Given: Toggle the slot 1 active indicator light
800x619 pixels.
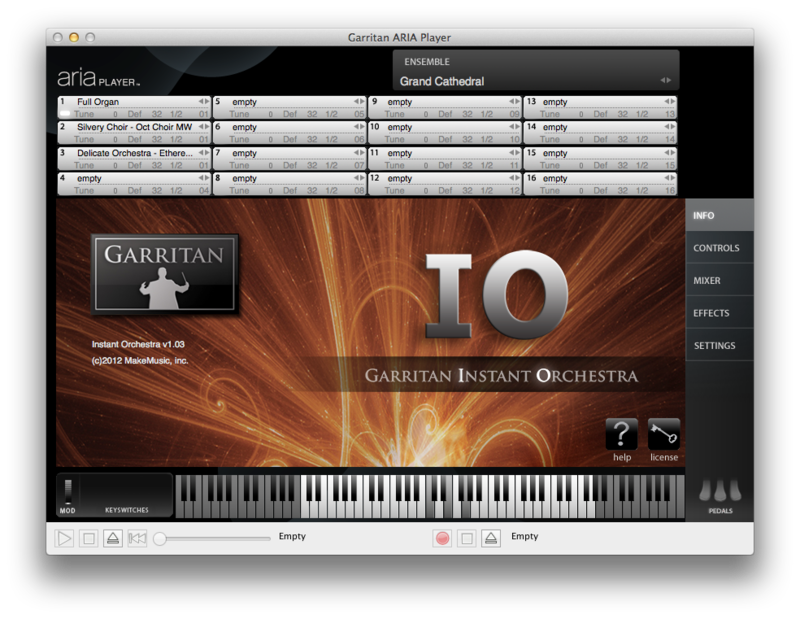Looking at the screenshot, I should pos(64,114).
